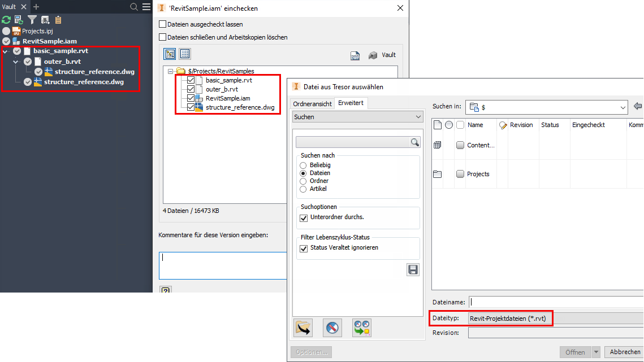Uncheck outer_b.rvt in check-in list
644x362 pixels.
click(191, 89)
